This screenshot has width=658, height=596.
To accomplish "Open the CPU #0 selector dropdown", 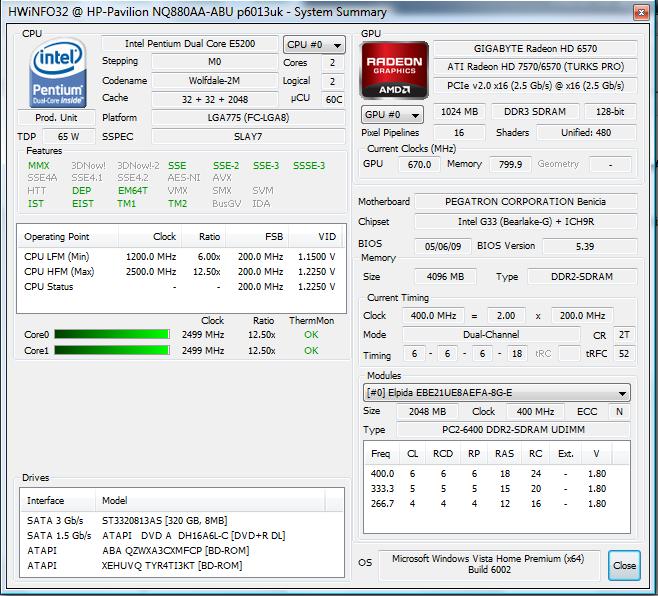I will pos(314,44).
